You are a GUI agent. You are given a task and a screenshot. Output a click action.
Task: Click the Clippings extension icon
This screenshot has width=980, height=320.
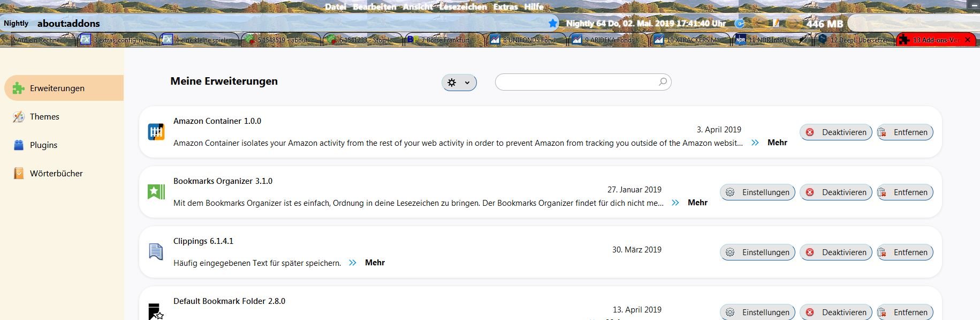(x=156, y=252)
